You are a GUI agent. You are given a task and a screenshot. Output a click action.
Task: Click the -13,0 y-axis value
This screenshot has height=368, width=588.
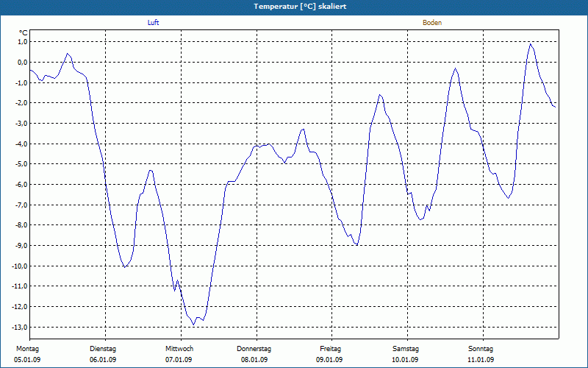coord(20,328)
